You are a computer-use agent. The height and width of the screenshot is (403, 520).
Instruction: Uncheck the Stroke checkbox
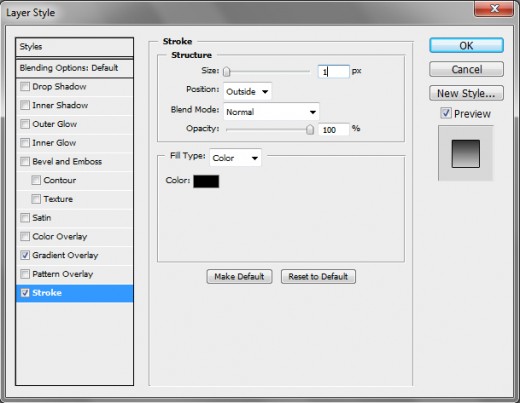(25, 293)
